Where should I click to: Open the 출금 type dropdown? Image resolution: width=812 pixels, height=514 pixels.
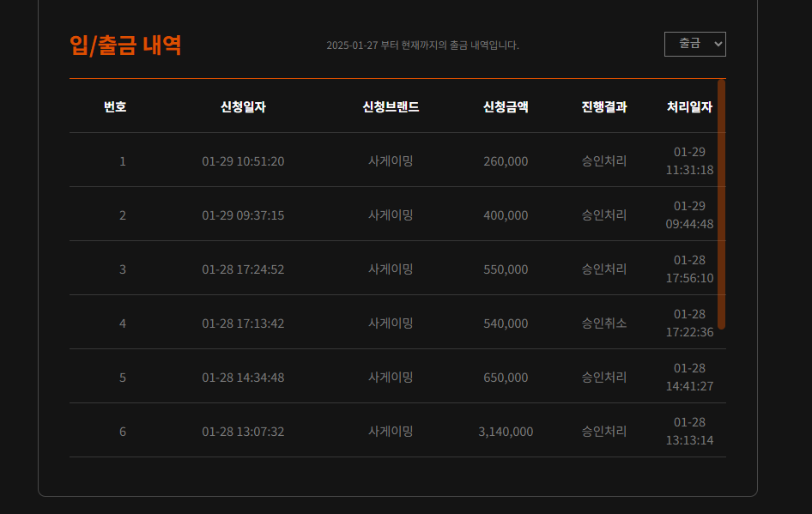tap(695, 44)
